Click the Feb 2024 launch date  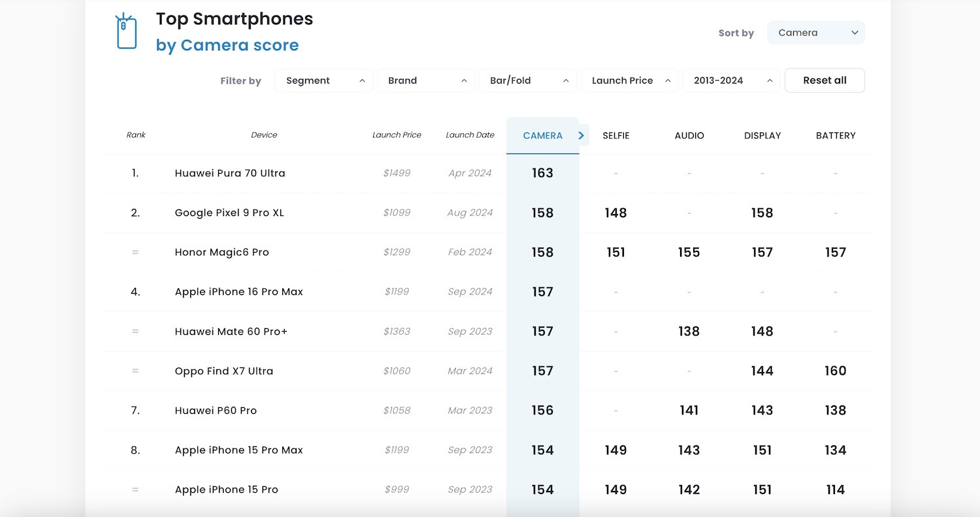pyautogui.click(x=470, y=252)
